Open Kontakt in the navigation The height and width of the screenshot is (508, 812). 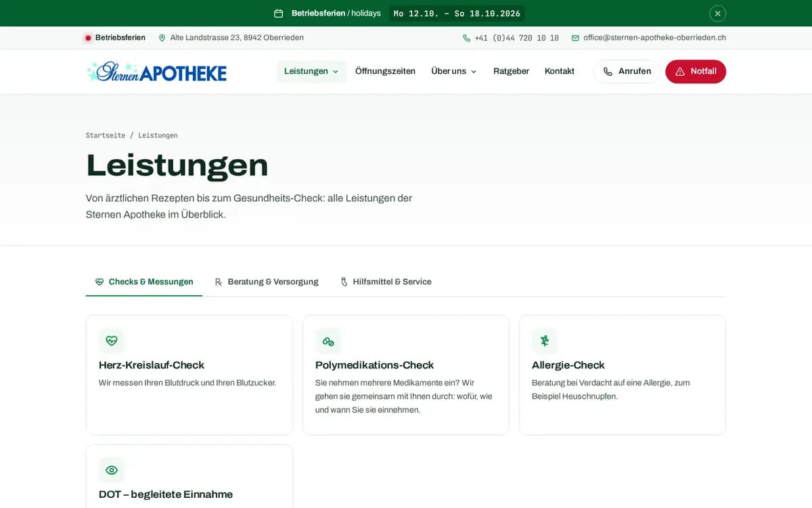point(560,71)
